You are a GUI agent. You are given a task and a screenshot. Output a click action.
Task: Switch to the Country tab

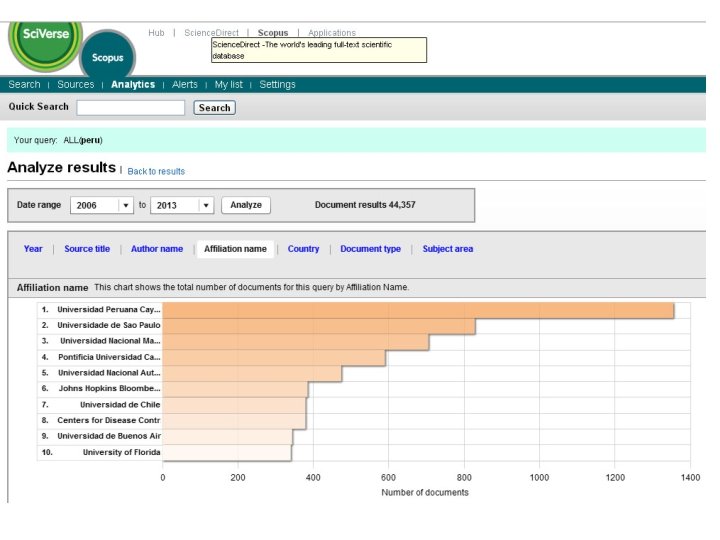[x=303, y=249]
